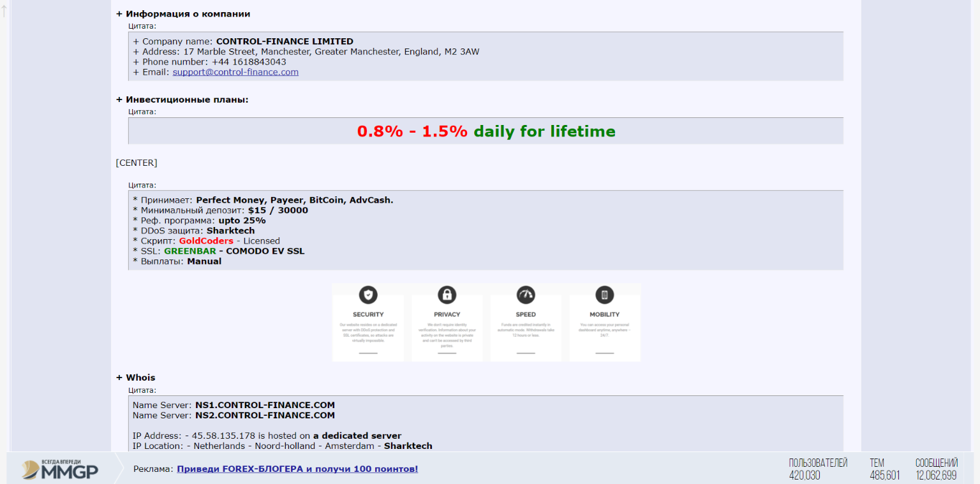Select the phone number +44 1618843043
The width and height of the screenshot is (980, 484).
point(249,62)
